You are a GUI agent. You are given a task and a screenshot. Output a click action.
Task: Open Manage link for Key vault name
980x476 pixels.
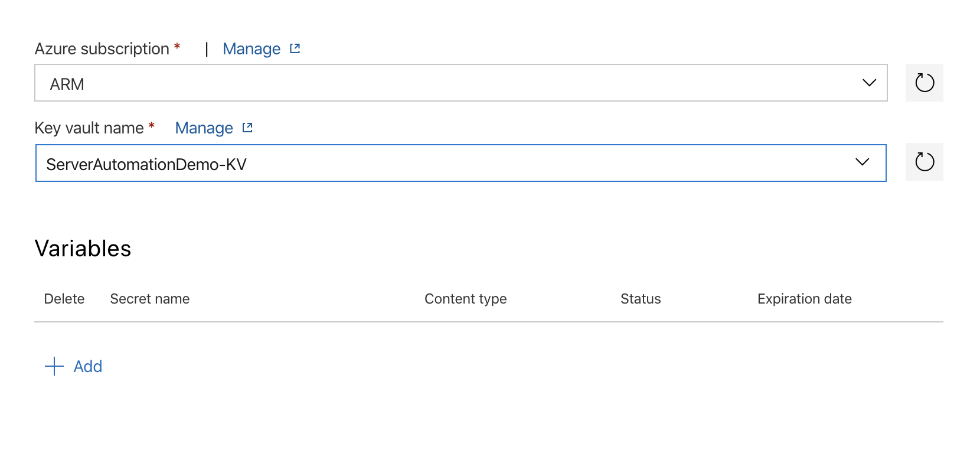click(204, 128)
